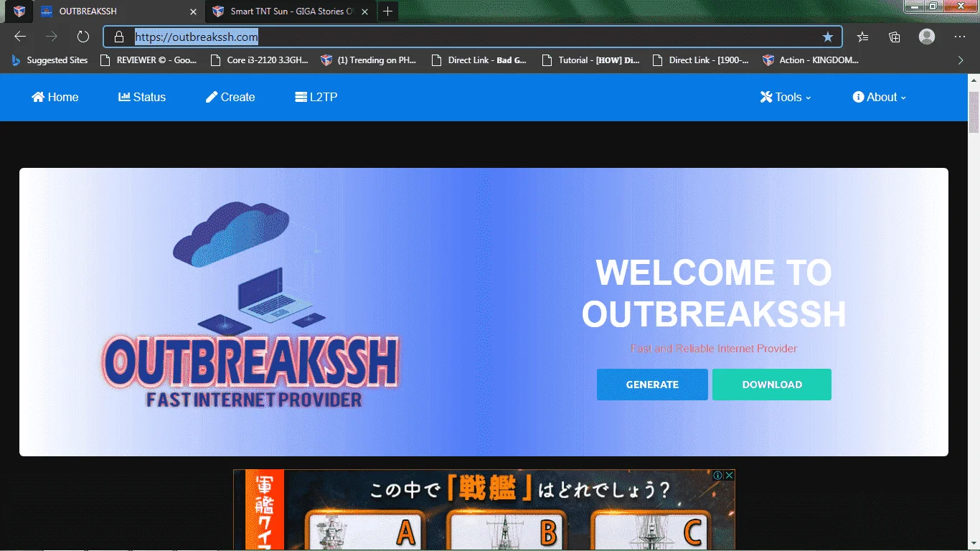Image resolution: width=980 pixels, height=551 pixels.
Task: Open a new tab with plus button
Action: coord(388,11)
